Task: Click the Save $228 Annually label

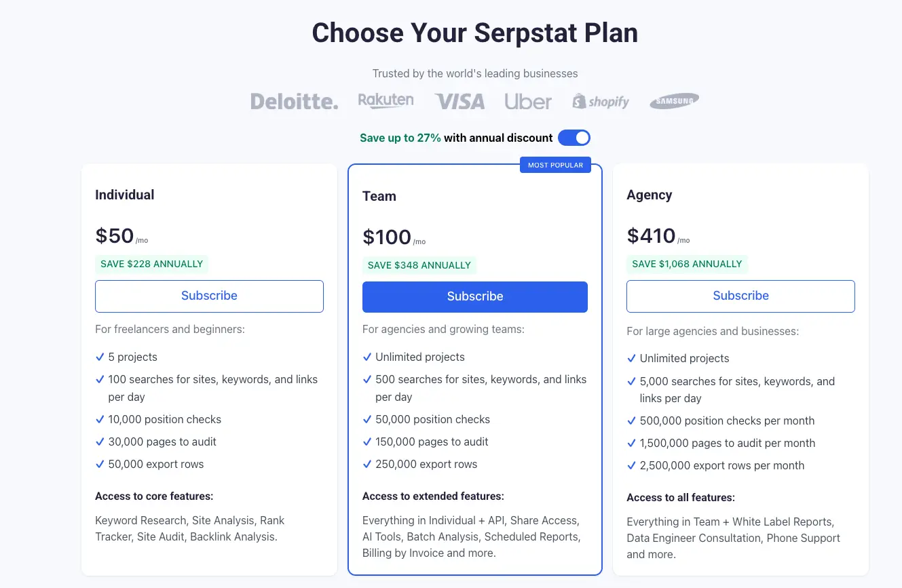Action: (x=151, y=264)
